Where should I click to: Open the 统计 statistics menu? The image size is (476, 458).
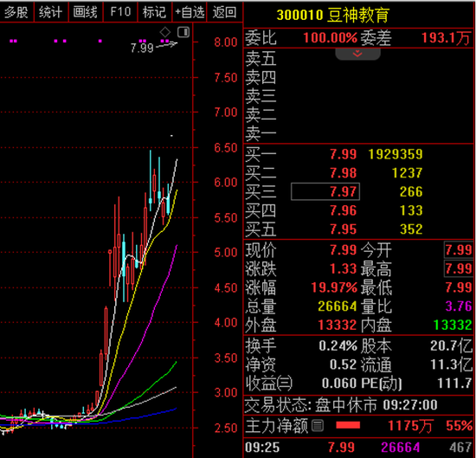[x=51, y=12]
